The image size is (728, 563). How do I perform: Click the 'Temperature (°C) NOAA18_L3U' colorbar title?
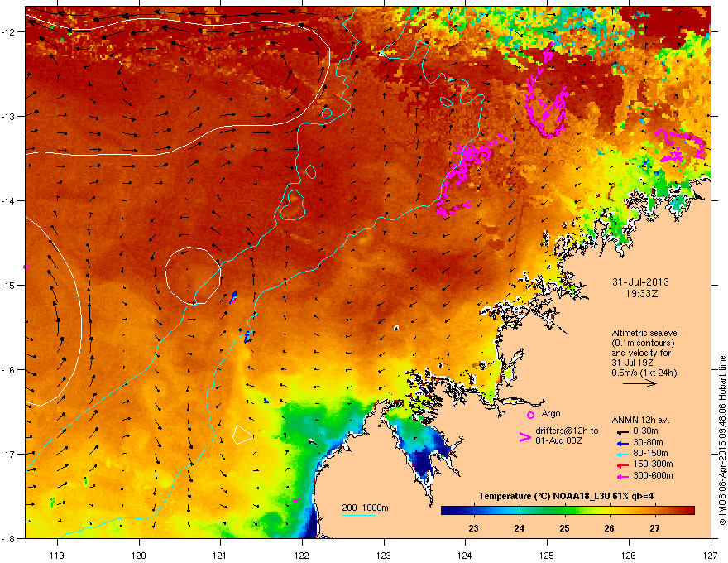coord(545,497)
